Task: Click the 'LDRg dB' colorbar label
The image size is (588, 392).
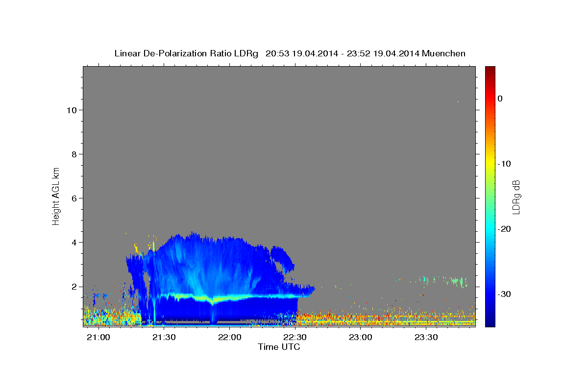Action: point(516,196)
